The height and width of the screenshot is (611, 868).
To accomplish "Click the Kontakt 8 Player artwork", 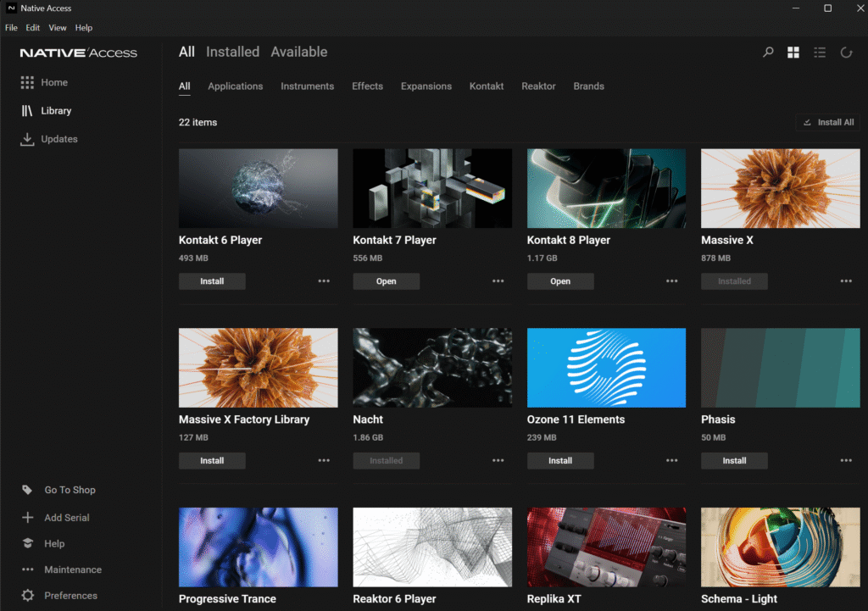I will [606, 188].
